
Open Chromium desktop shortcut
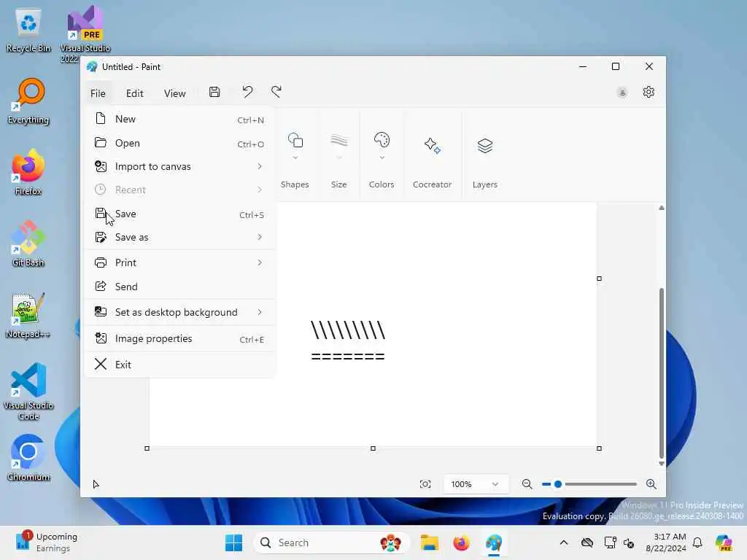click(x=28, y=458)
